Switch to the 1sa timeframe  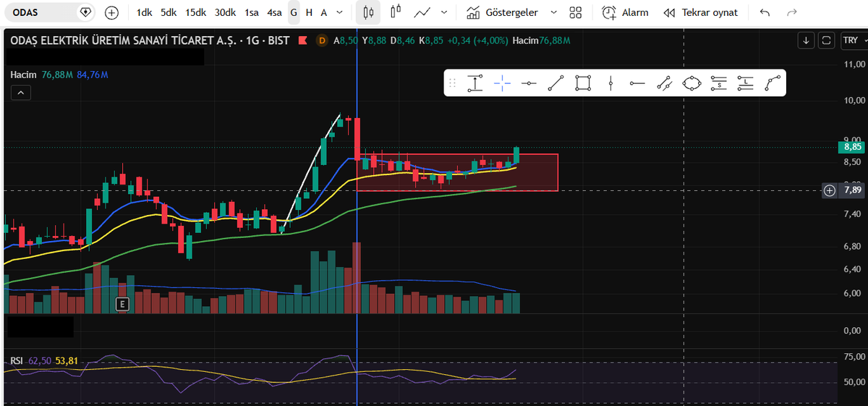click(252, 12)
